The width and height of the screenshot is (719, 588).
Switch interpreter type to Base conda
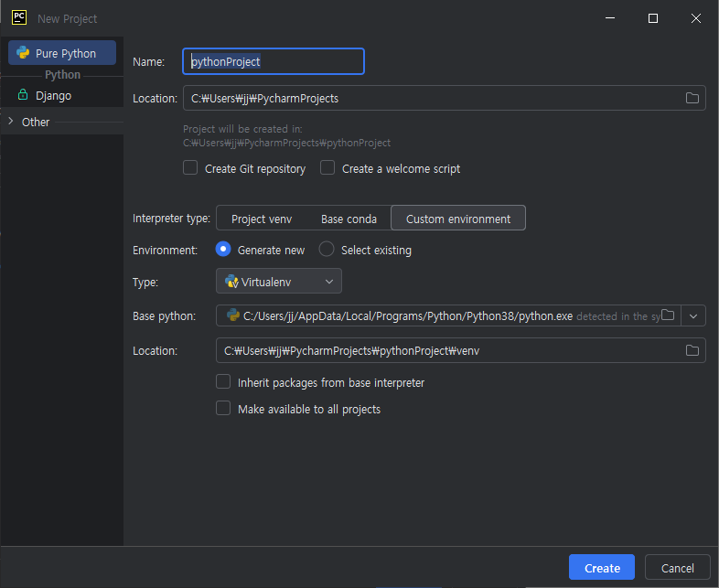click(x=349, y=219)
